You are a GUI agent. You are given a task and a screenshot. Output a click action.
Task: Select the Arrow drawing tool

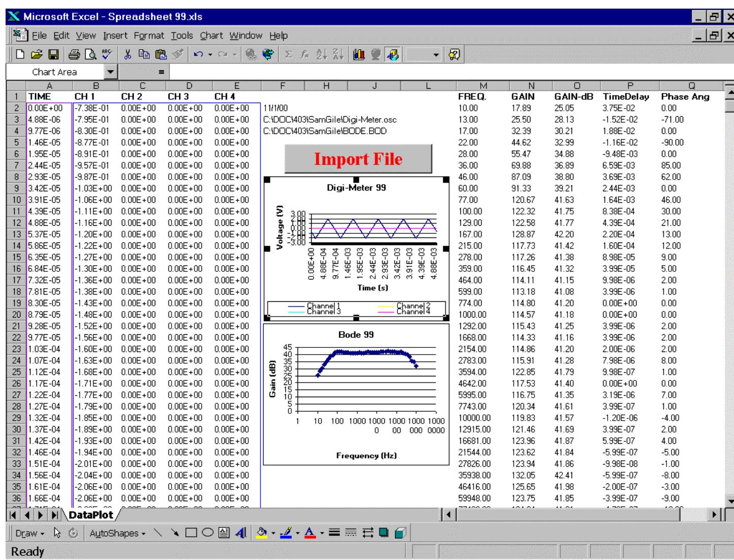[176, 533]
